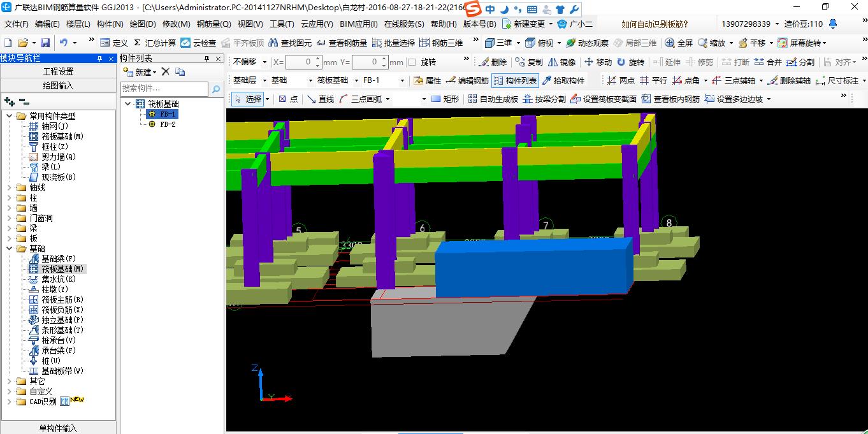Click 合并 merge tool

(x=768, y=62)
